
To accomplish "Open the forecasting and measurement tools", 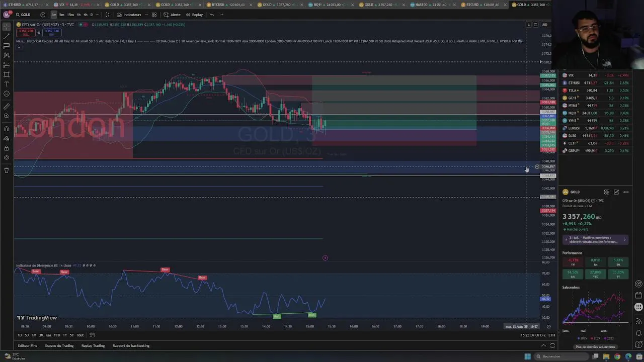I will [7, 65].
